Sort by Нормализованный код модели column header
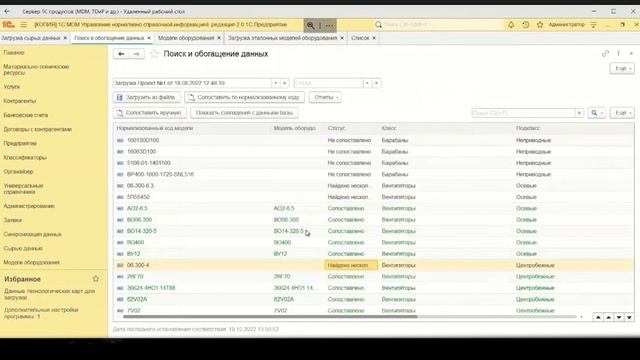Screen dimensions: 640x360 155,128
